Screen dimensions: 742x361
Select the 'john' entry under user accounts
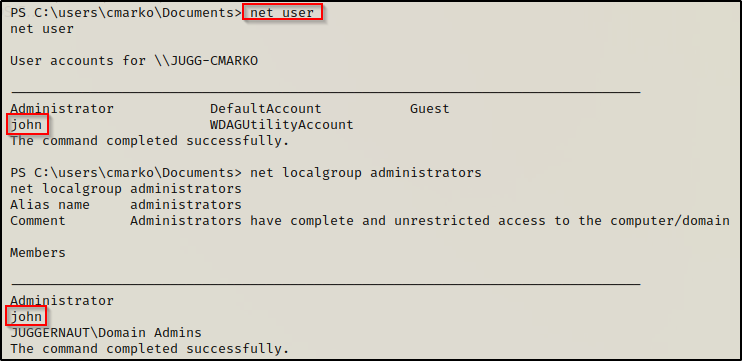click(27, 125)
